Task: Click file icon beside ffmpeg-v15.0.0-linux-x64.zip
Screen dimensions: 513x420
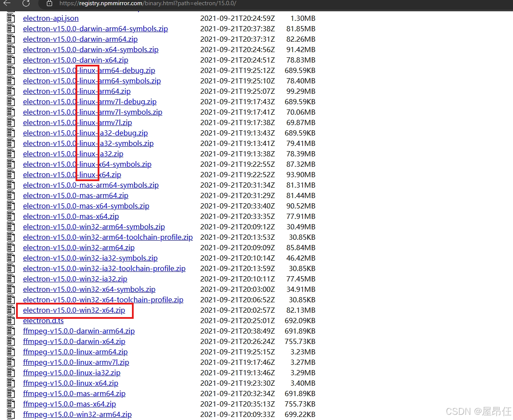Action: (11, 383)
